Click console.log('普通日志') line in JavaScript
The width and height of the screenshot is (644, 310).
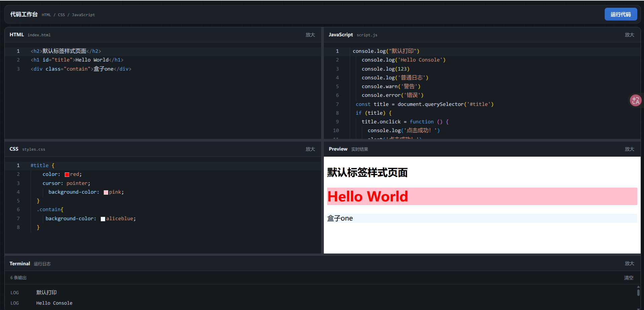(x=395, y=78)
